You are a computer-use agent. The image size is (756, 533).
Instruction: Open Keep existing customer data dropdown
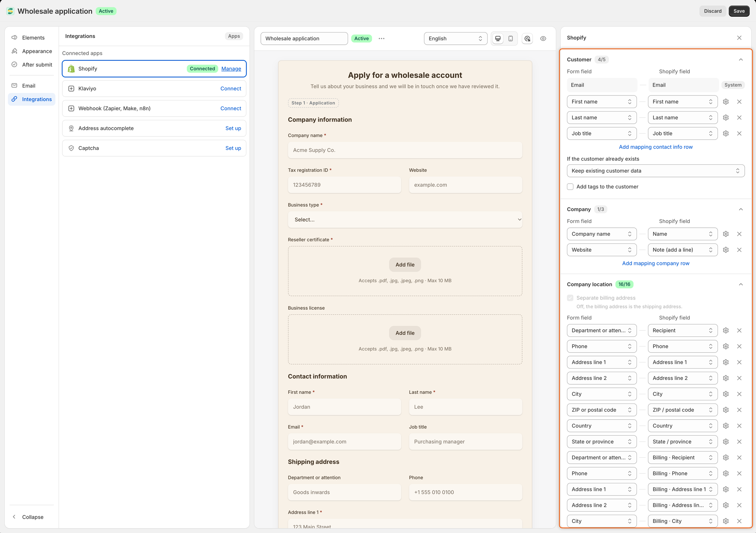tap(656, 171)
